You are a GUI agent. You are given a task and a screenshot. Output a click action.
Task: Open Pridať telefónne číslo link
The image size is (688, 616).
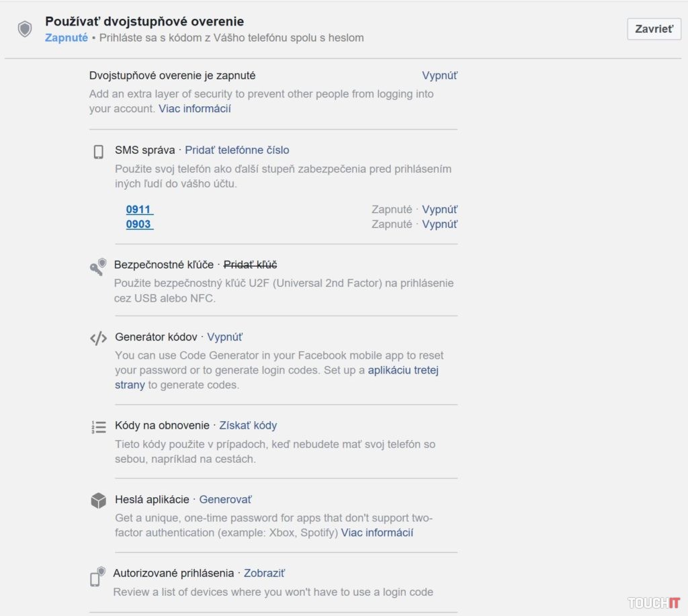[237, 150]
